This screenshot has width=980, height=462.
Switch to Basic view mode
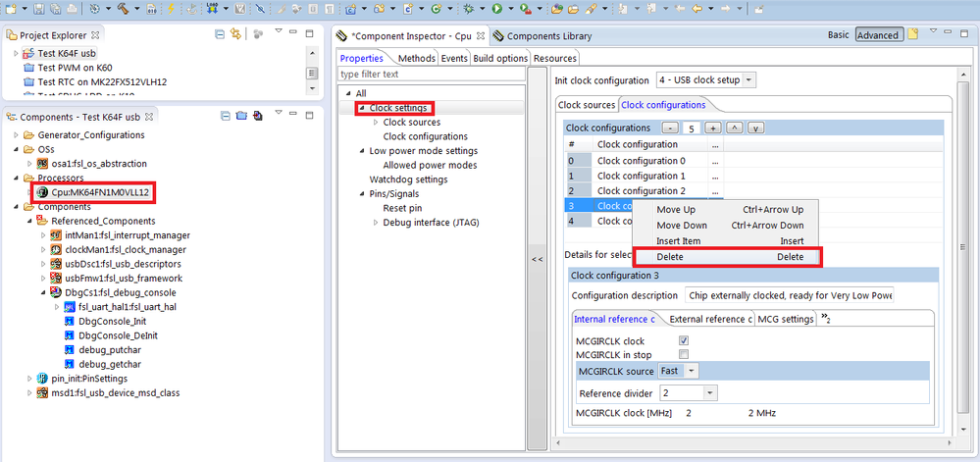click(838, 35)
